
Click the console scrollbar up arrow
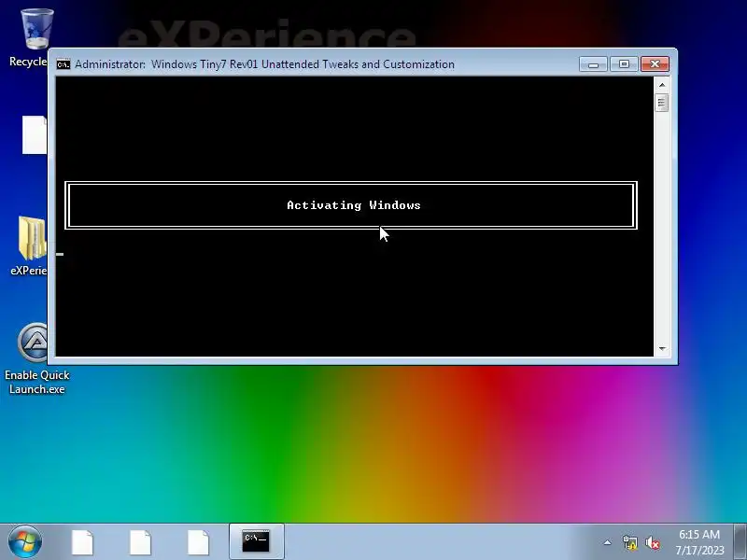662,85
